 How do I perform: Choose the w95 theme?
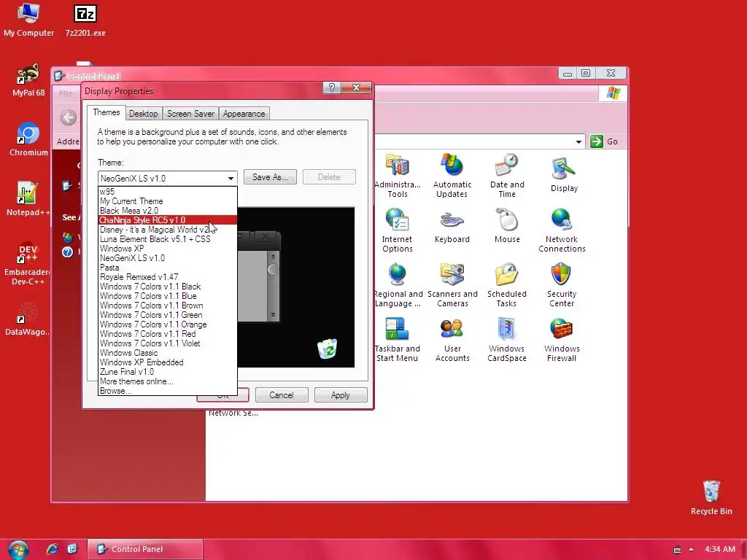click(167, 192)
